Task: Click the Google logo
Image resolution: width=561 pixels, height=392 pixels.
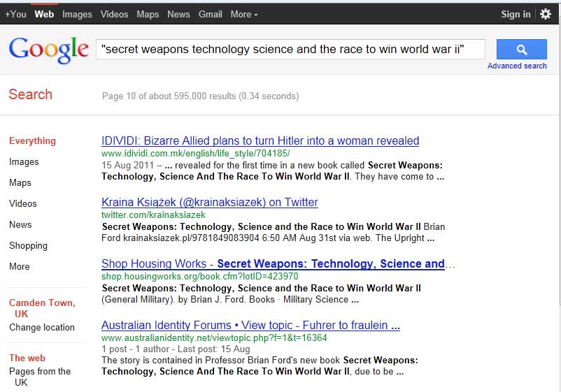Action: [49, 50]
